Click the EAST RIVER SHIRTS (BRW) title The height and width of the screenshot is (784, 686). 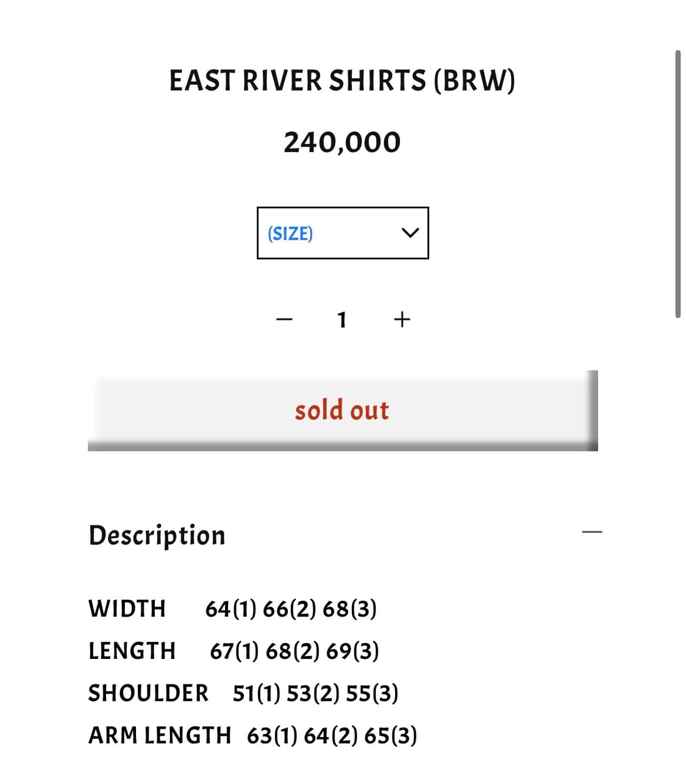coord(342,81)
